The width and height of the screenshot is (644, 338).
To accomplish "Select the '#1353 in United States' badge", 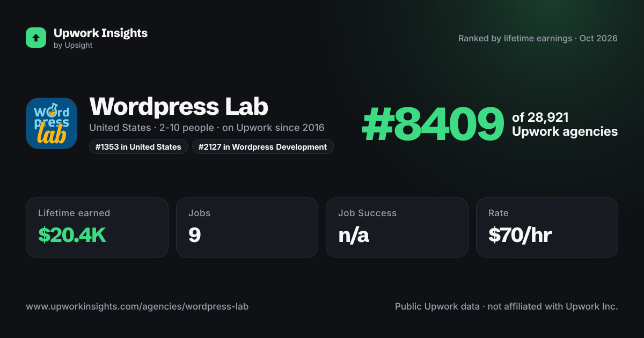I will (138, 146).
